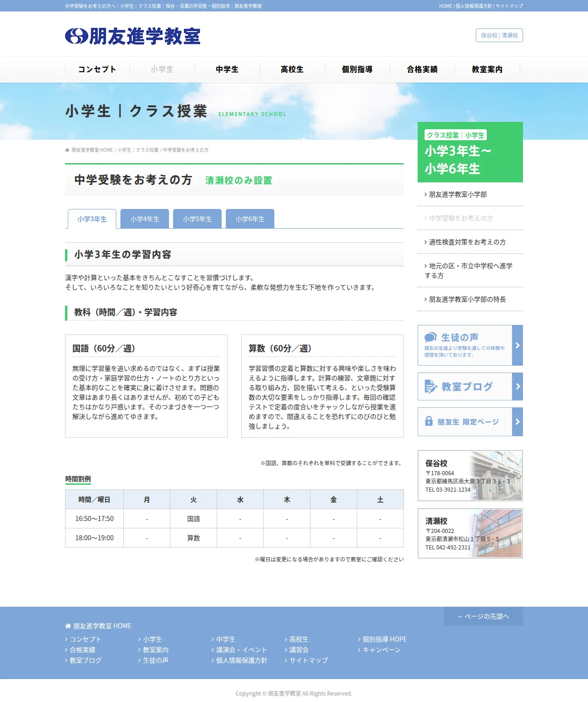Open the 個別指導 navigation item
The width and height of the screenshot is (588, 702).
click(x=357, y=69)
